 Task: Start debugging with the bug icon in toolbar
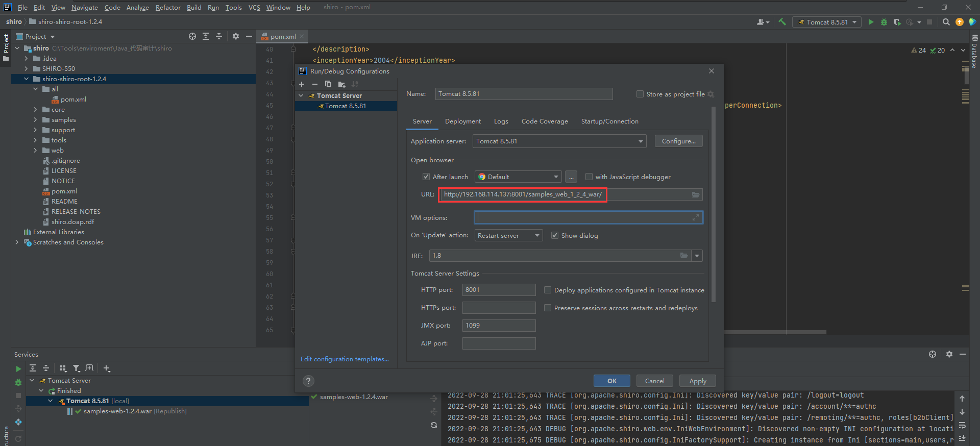coord(884,22)
